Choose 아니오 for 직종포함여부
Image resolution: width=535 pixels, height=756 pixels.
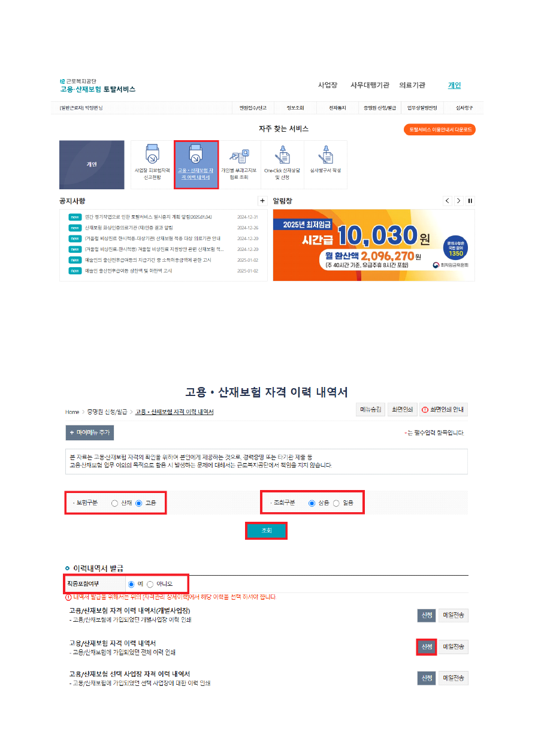point(150,583)
